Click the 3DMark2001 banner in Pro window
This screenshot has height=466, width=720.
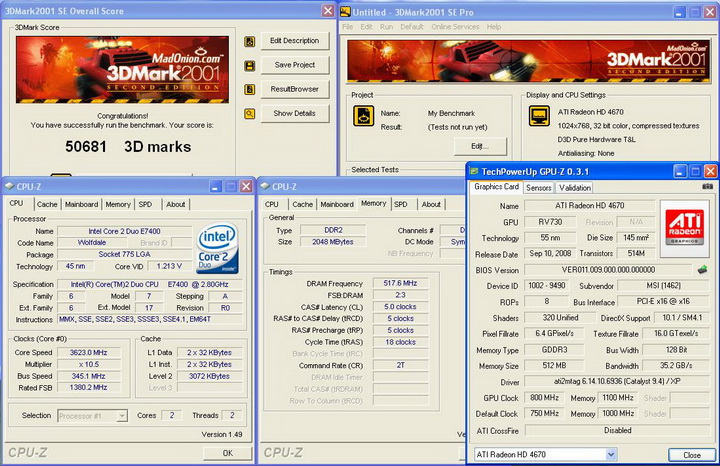click(x=528, y=61)
